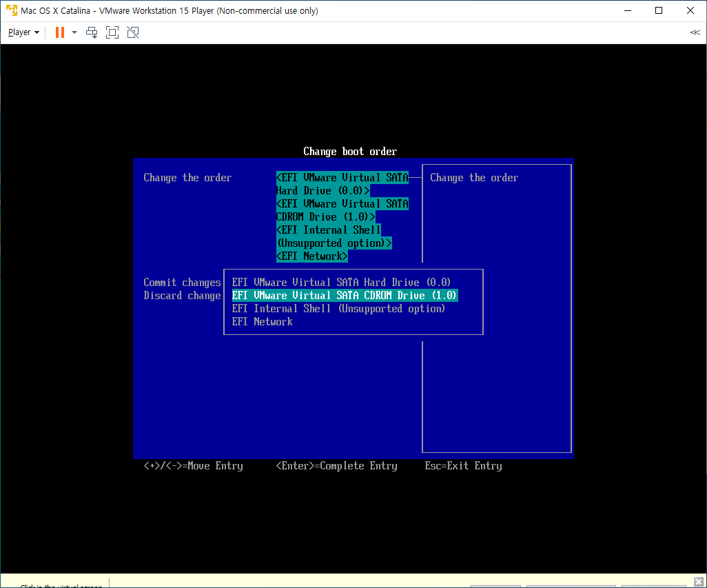Collapse toolbar with double chevron icon

coord(695,32)
